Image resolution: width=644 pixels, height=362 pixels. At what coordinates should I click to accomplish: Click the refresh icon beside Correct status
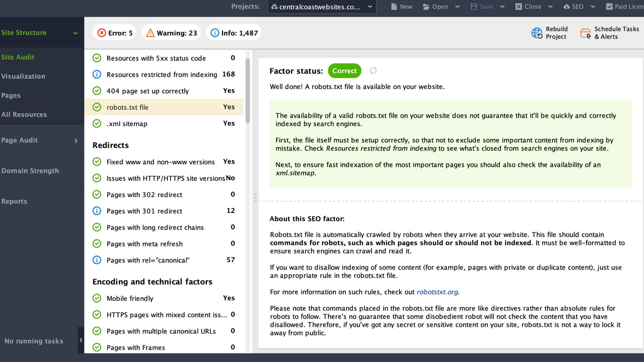point(373,71)
